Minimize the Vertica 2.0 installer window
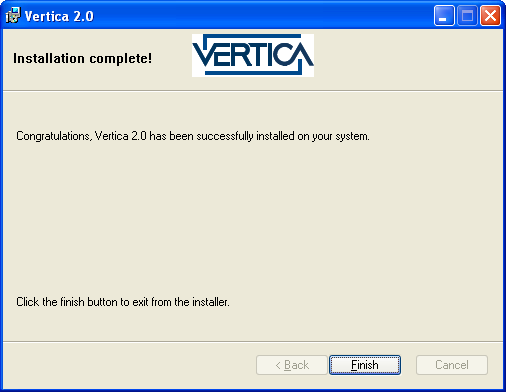Screen dimensions: 506x392 click(x=444, y=16)
